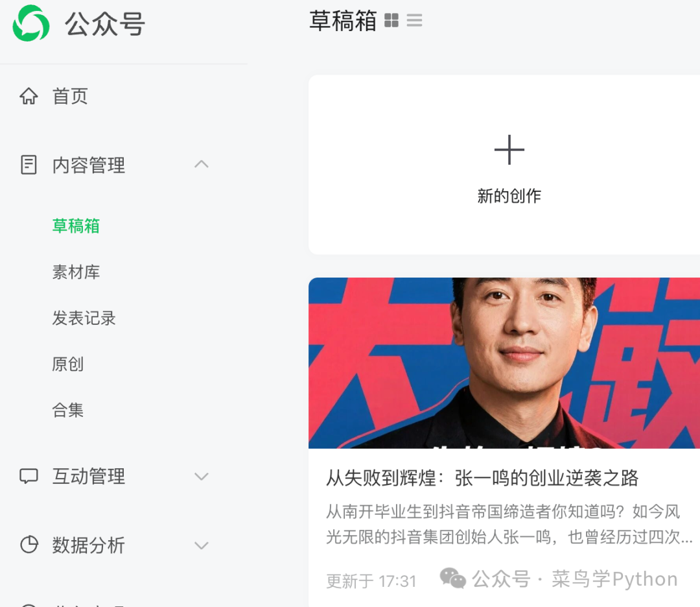
Task: Click the document icon beside 内容管理
Action: click(x=29, y=165)
